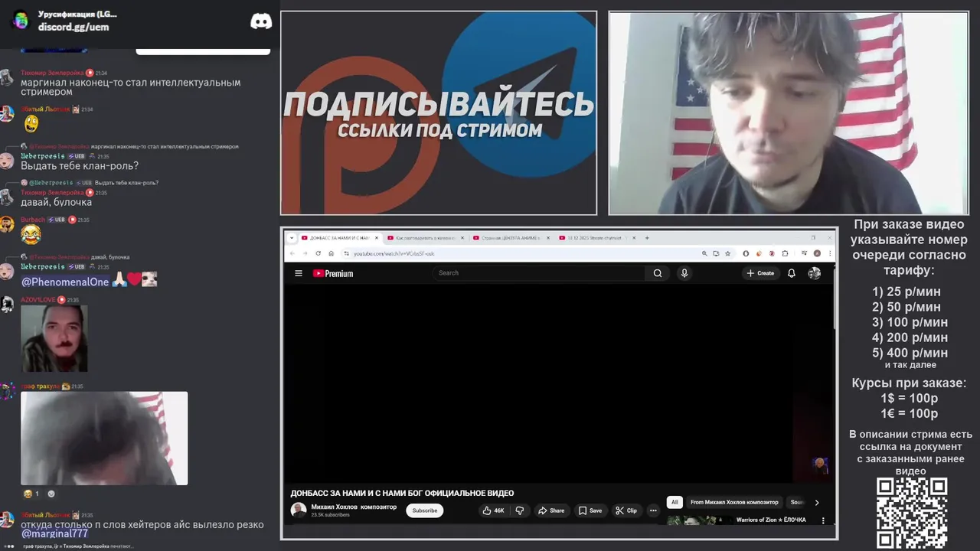The width and height of the screenshot is (980, 551).
Task: Click the QR code in the corner
Action: 912,514
